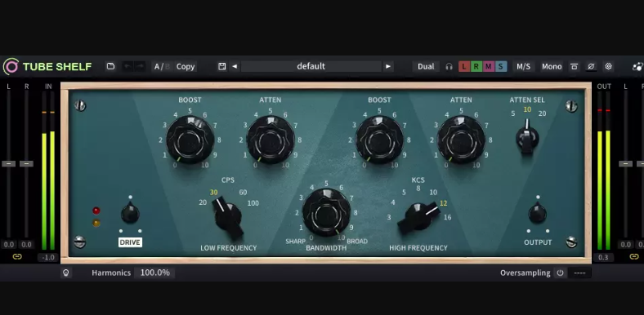Toggle the input channel link icon
The width and height of the screenshot is (644, 315).
coord(17,257)
